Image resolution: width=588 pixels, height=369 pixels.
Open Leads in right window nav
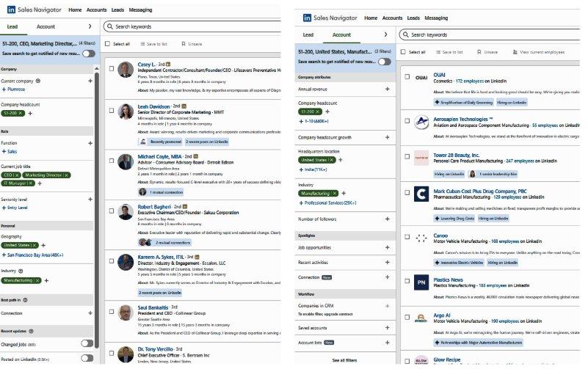click(413, 18)
